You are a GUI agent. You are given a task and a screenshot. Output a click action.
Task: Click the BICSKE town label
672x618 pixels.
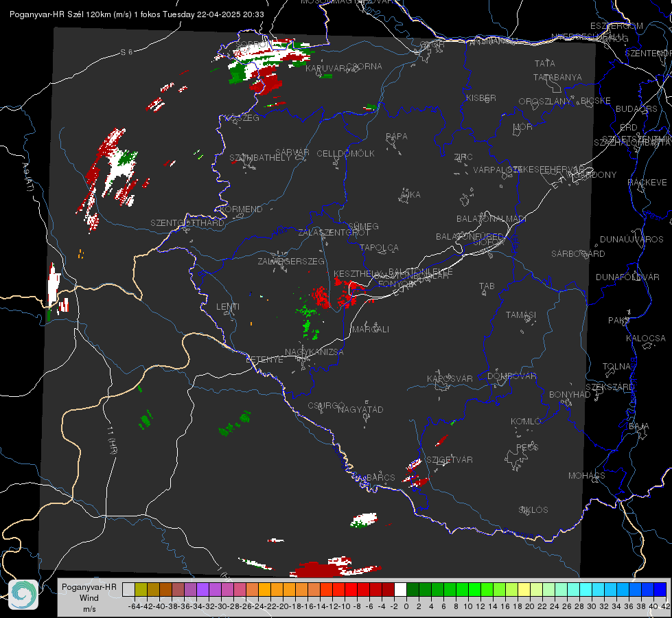(596, 101)
